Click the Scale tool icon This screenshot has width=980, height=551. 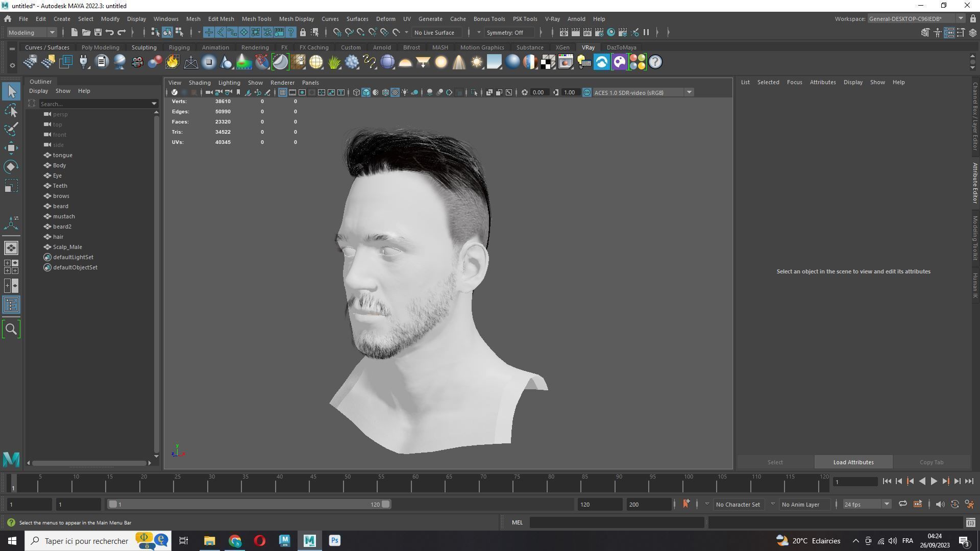click(x=11, y=186)
